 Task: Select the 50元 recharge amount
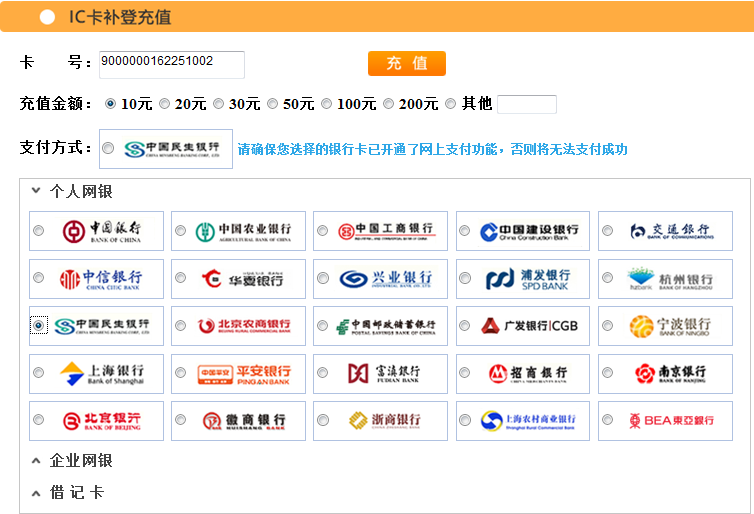click(273, 104)
